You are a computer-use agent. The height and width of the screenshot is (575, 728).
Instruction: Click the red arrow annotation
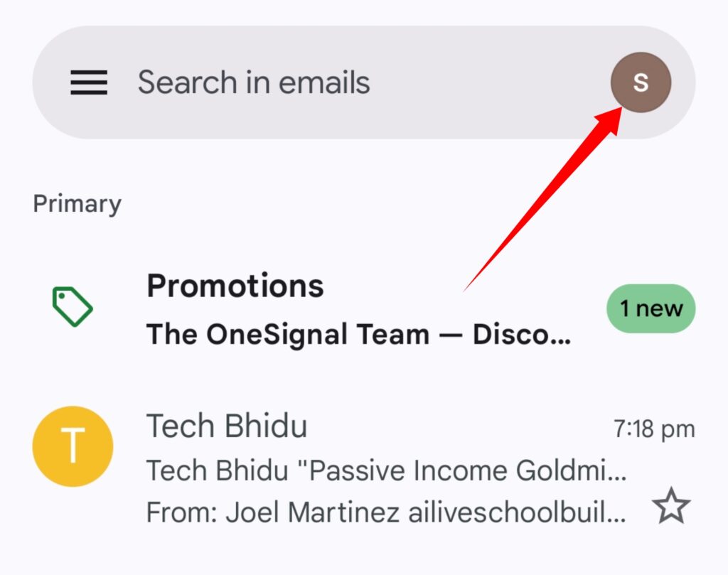pyautogui.click(x=542, y=199)
